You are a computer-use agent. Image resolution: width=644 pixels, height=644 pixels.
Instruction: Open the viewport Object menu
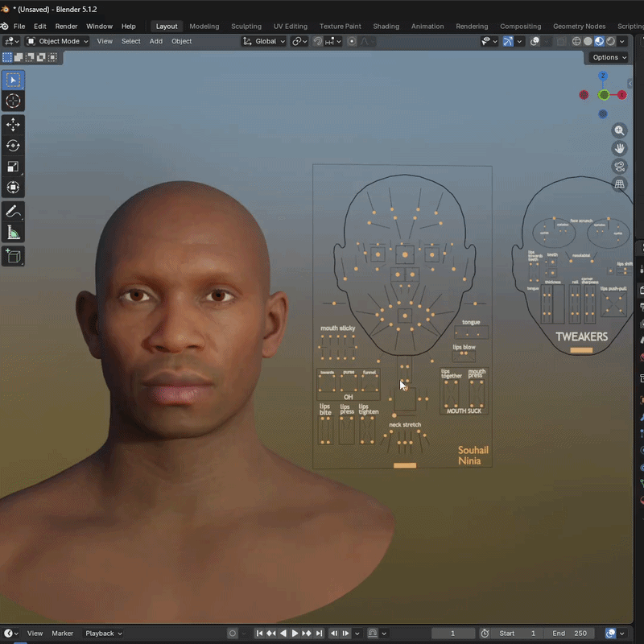pos(182,42)
